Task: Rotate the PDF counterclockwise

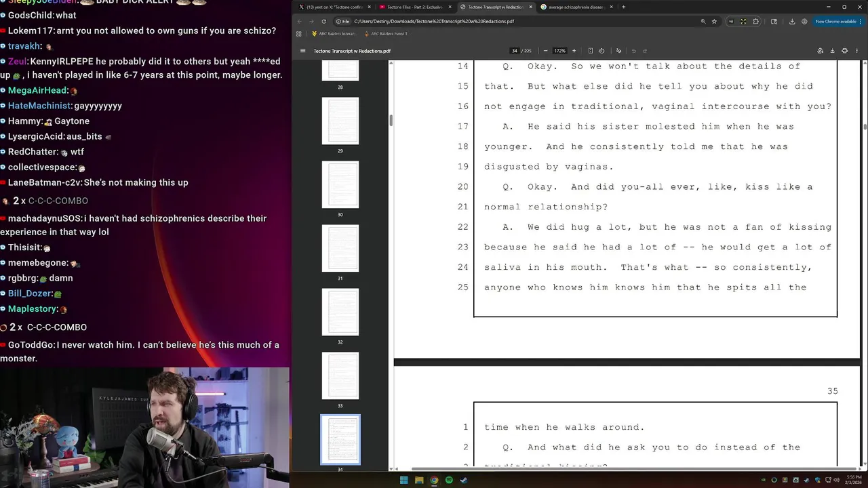Action: (x=601, y=51)
